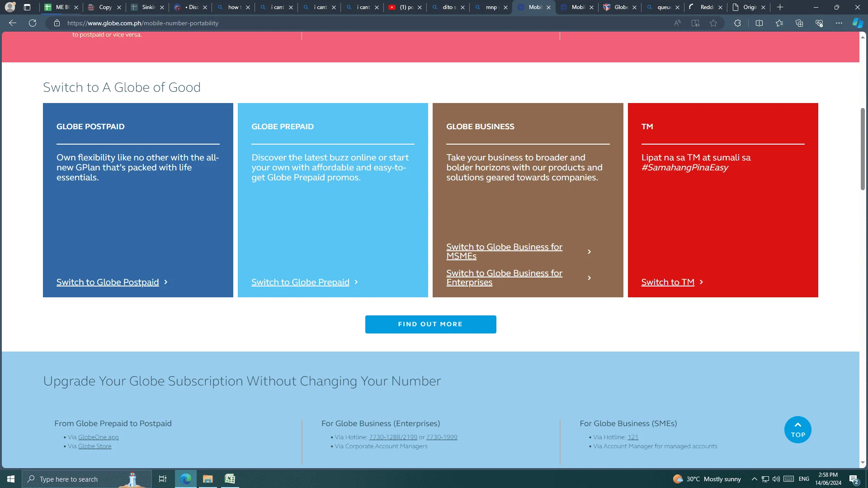Image resolution: width=868 pixels, height=488 pixels.
Task: View site information lock icon
Action: pyautogui.click(x=57, y=23)
